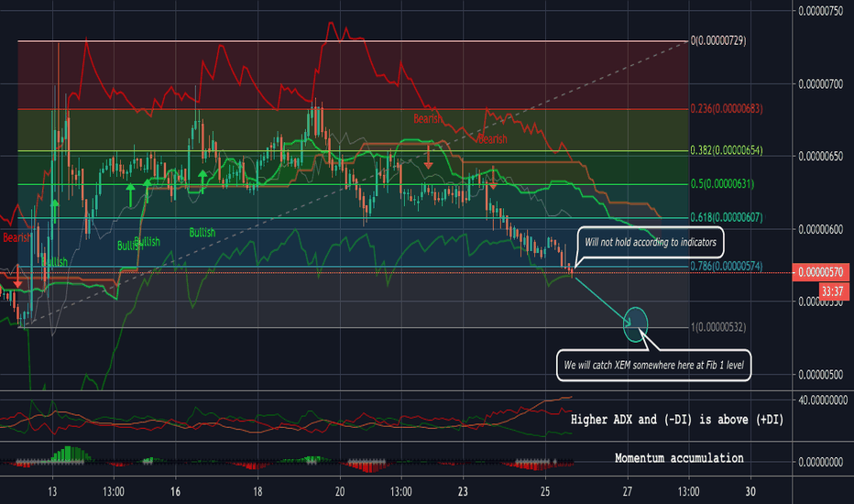
Task: Select the 0.786(0.00000574) Fibonacci label
Action: point(727,266)
